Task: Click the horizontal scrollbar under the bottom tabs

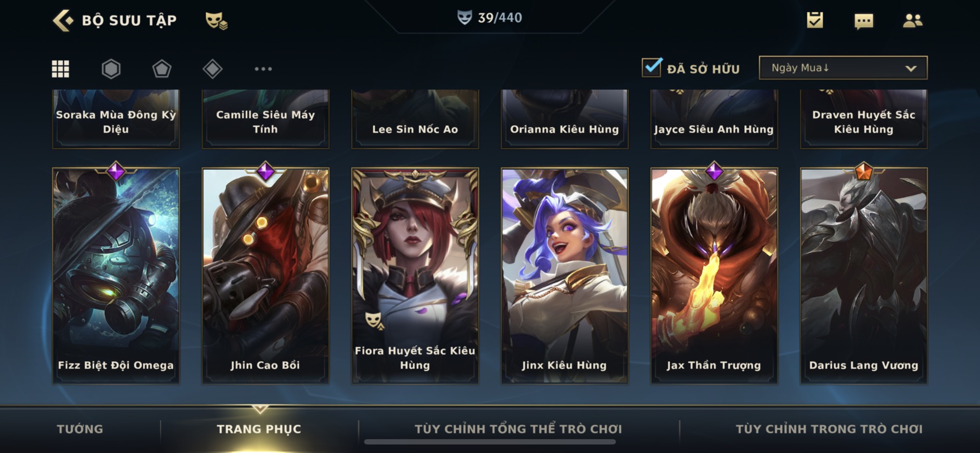Action: [x=490, y=442]
